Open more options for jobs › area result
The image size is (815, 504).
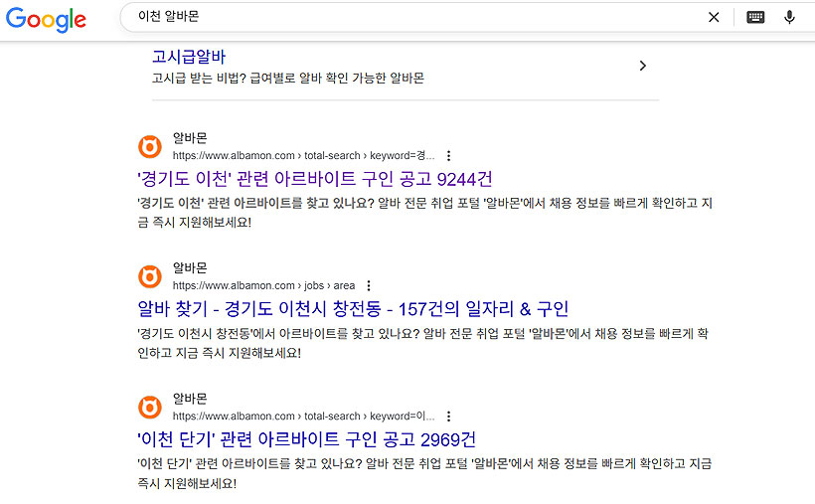coord(369,285)
